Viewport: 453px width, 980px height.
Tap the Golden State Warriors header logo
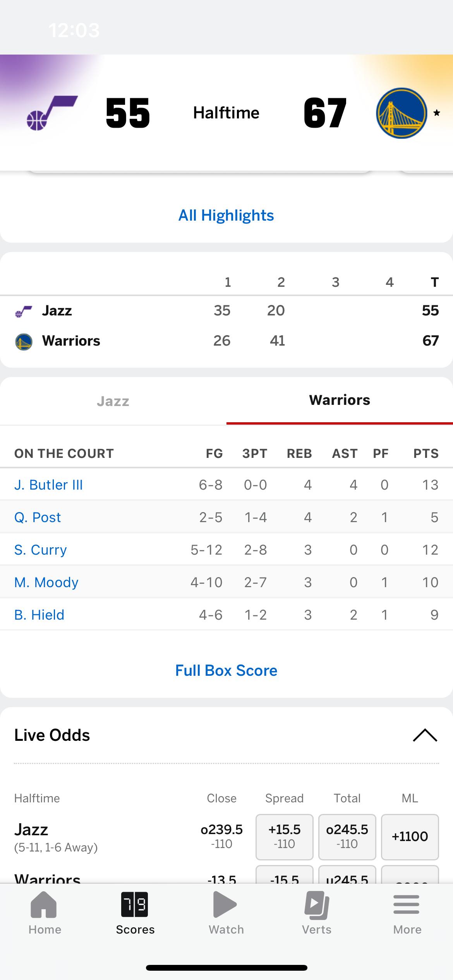tap(402, 113)
